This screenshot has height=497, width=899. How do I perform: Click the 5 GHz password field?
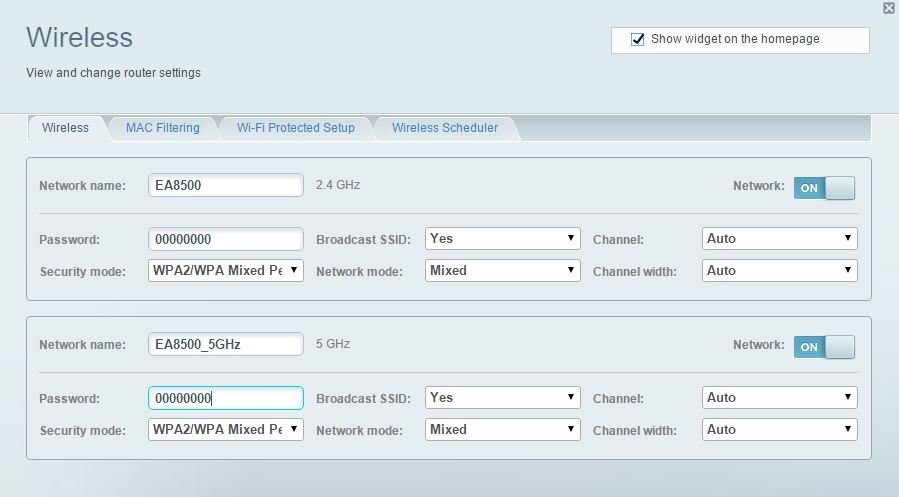[226, 398]
